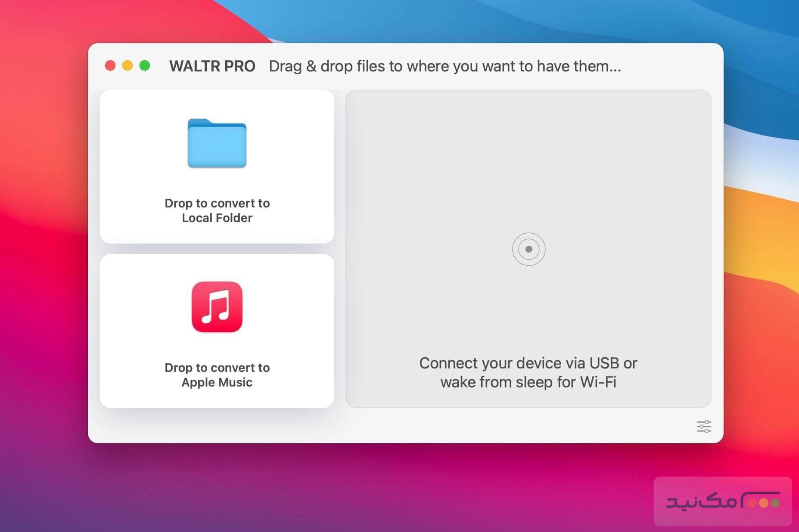The width and height of the screenshot is (799, 532).
Task: Maximize the window with the green traffic light
Action: (145, 65)
